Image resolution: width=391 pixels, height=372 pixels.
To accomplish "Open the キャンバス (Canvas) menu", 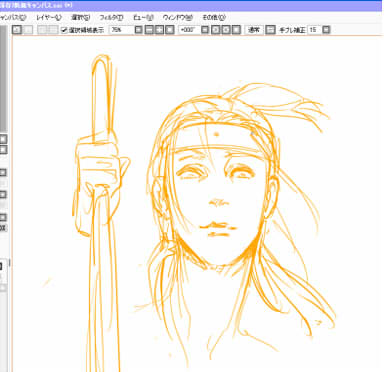I will tap(13, 17).
